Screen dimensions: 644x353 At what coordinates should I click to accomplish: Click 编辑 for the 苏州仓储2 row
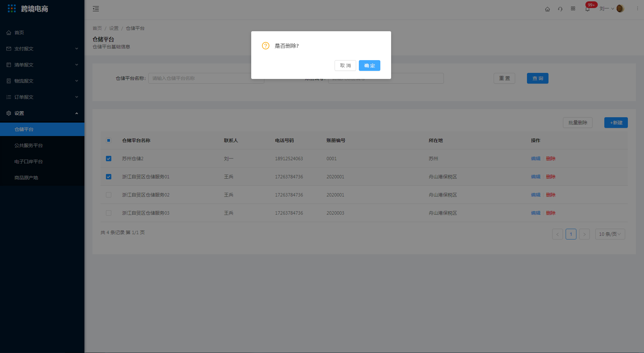pos(536,159)
